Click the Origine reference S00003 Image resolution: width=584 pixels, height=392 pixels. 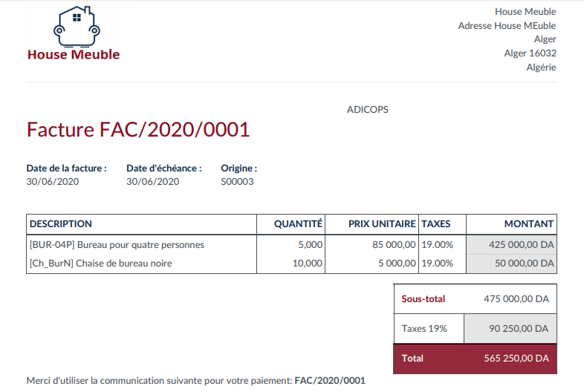click(x=237, y=181)
